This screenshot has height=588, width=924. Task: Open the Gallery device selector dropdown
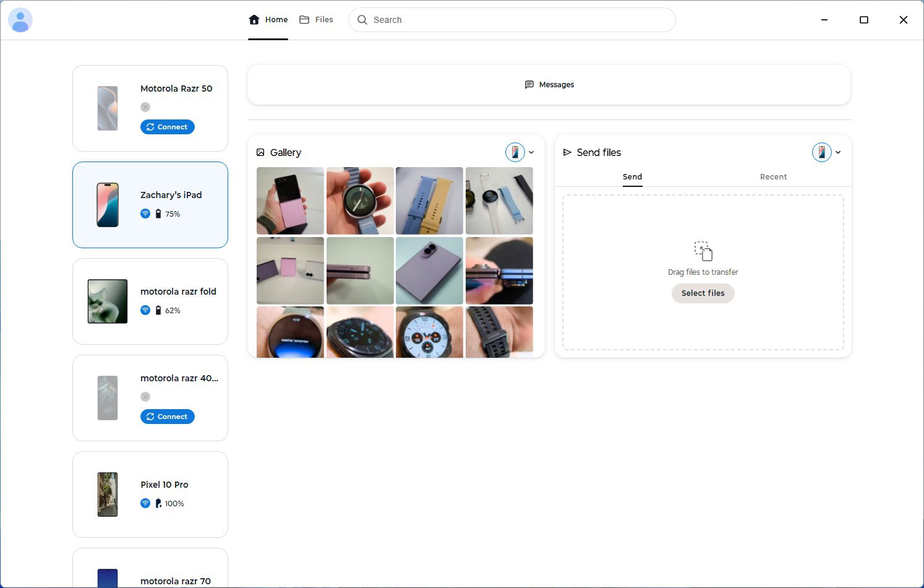click(520, 152)
